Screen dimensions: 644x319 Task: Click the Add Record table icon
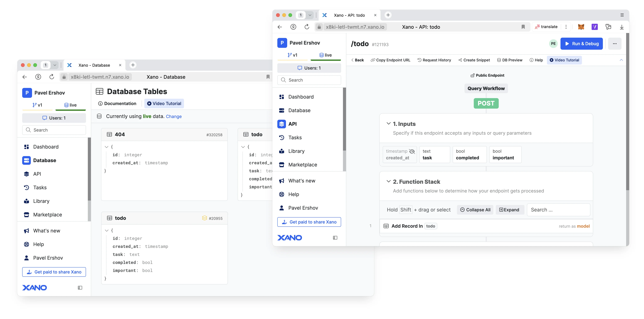[386, 226]
